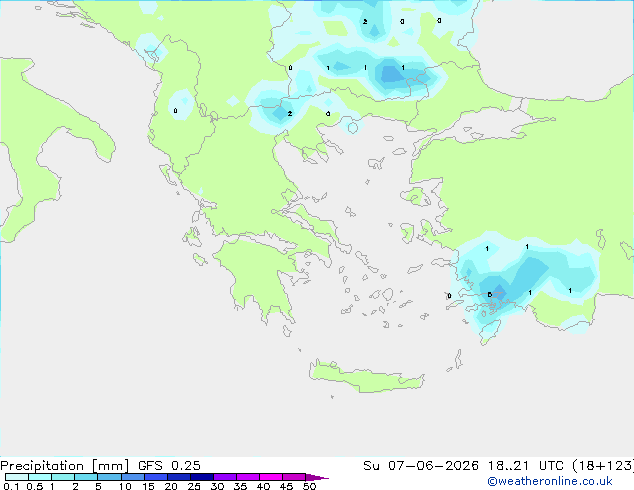Pick the 25–30 mm navy legend swatch
634x490 pixels.
pyautogui.click(x=201, y=477)
